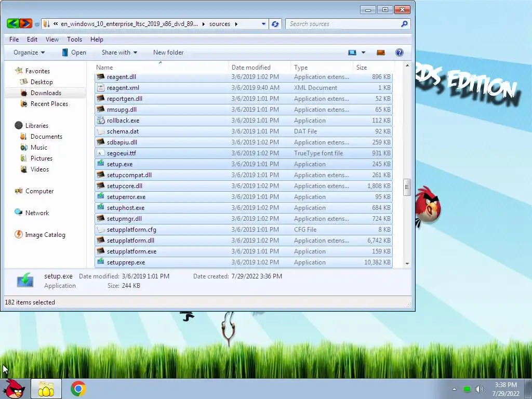This screenshot has height=399, width=532.
Task: Open the View menu
Action: (x=52, y=39)
